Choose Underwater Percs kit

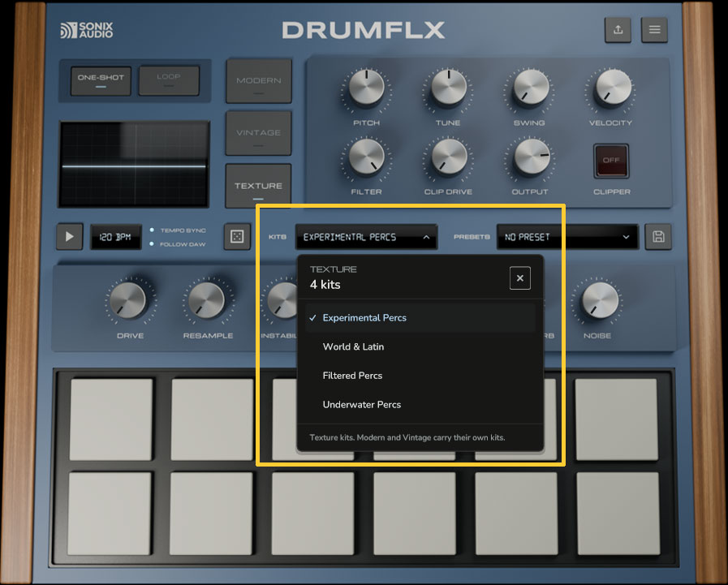tap(420, 404)
